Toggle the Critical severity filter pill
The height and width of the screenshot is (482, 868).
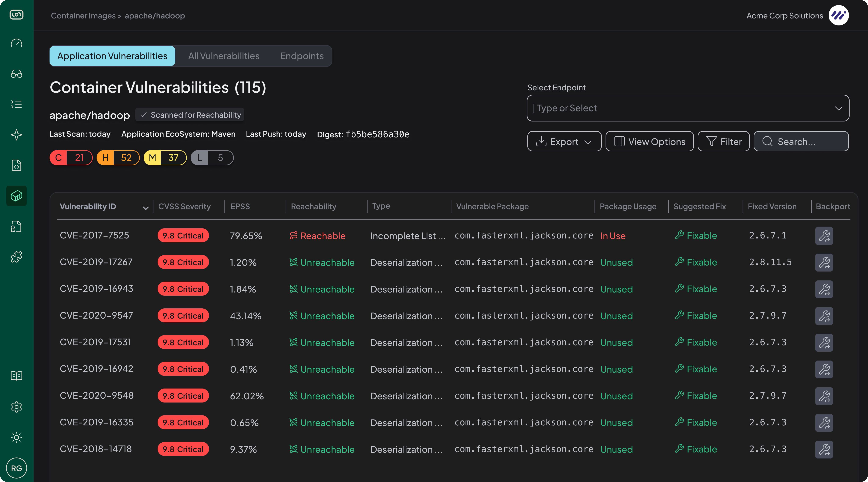point(71,157)
